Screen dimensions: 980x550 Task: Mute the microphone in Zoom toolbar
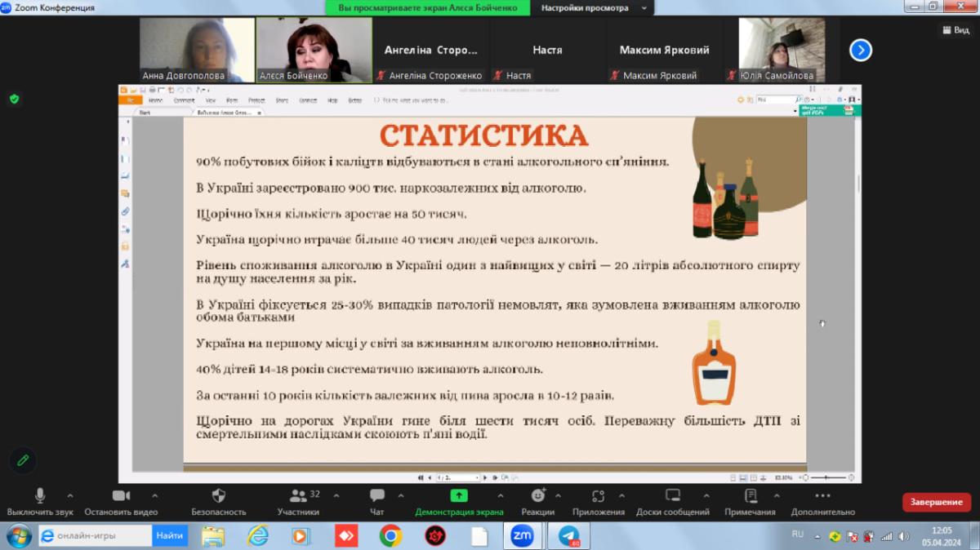pyautogui.click(x=40, y=496)
